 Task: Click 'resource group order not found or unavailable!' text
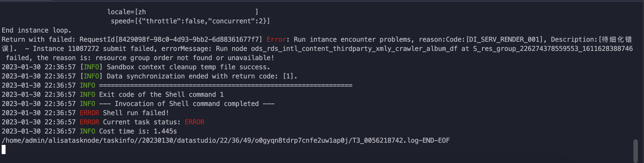point(185,58)
